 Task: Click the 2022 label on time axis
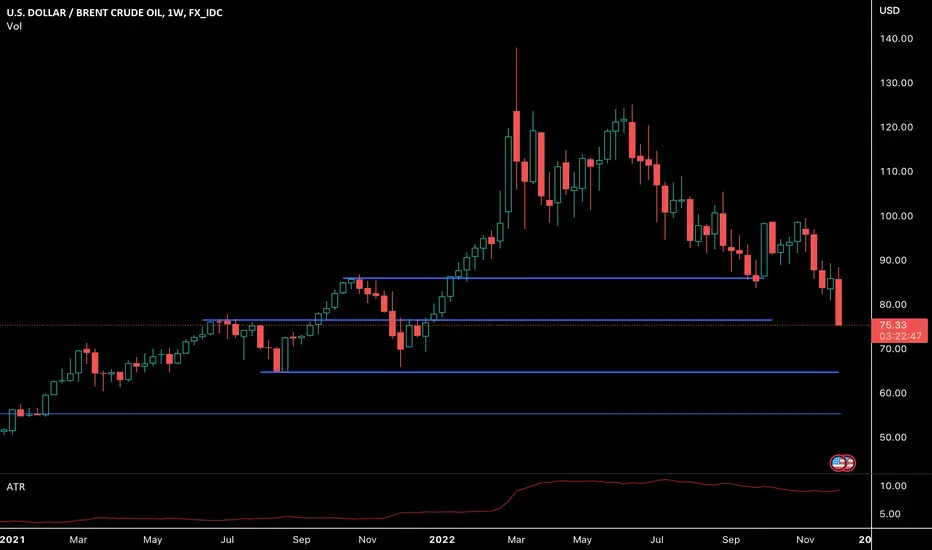[442, 540]
